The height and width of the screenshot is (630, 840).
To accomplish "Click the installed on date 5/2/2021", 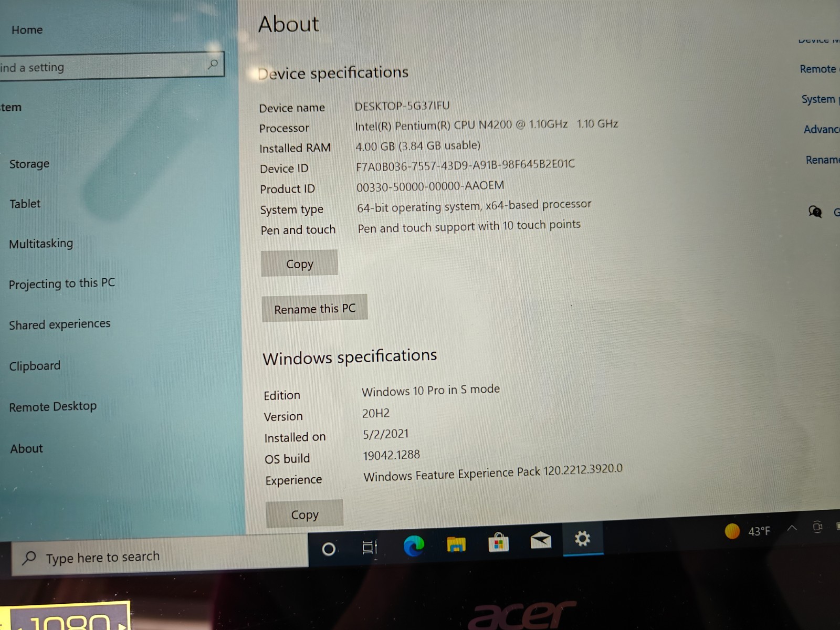I will (386, 434).
